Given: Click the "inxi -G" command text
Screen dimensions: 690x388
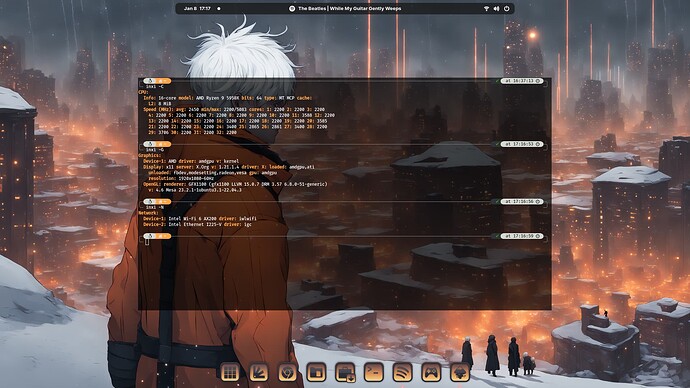Looking at the screenshot, I should [154, 150].
